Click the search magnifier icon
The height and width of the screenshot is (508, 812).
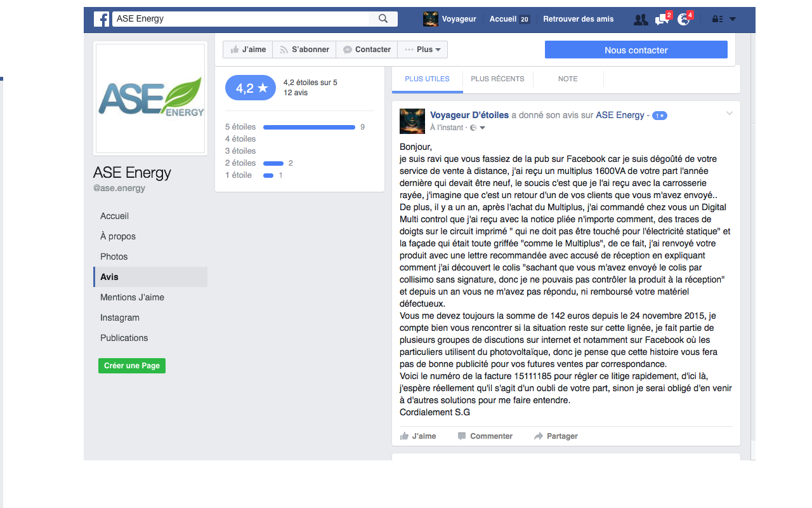click(383, 19)
